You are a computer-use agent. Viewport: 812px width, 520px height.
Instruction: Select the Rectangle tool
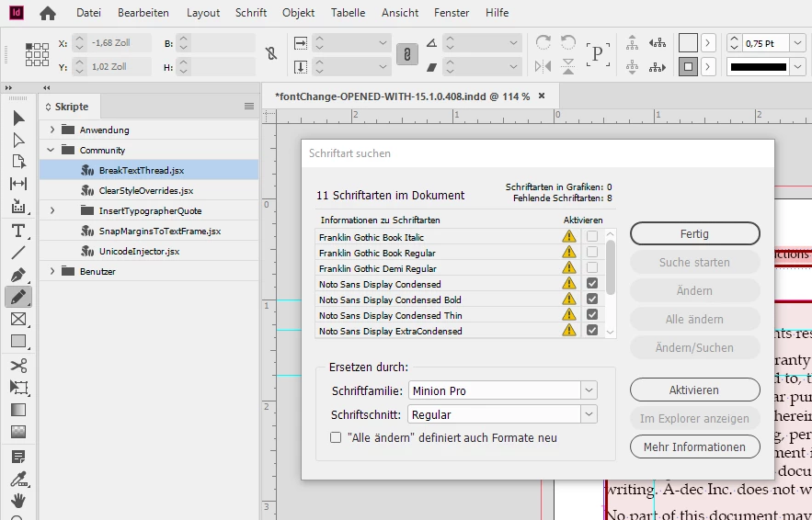[18, 341]
